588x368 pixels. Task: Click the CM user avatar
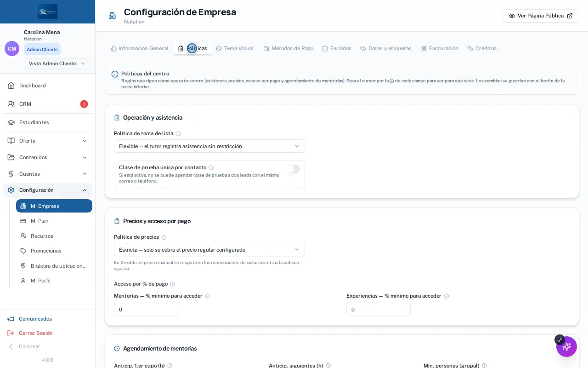[x=12, y=48]
